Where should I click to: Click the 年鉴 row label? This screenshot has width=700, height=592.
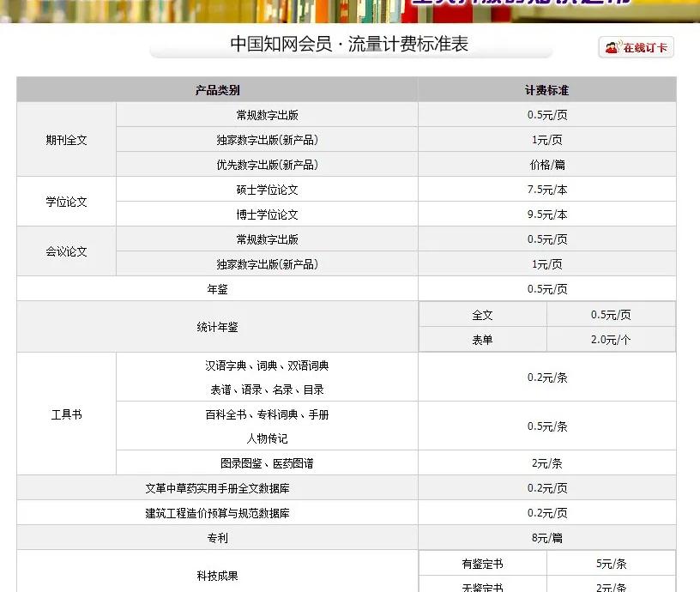click(217, 289)
